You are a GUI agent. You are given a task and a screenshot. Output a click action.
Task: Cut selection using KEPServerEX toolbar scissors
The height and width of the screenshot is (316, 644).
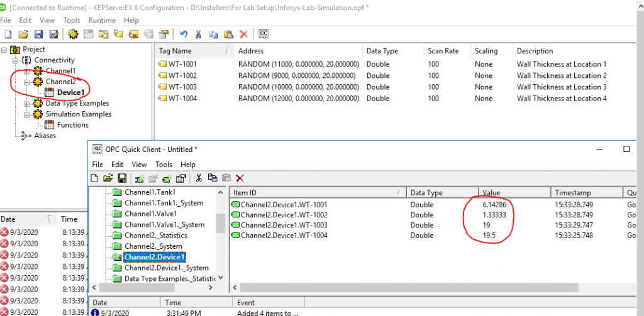[198, 35]
